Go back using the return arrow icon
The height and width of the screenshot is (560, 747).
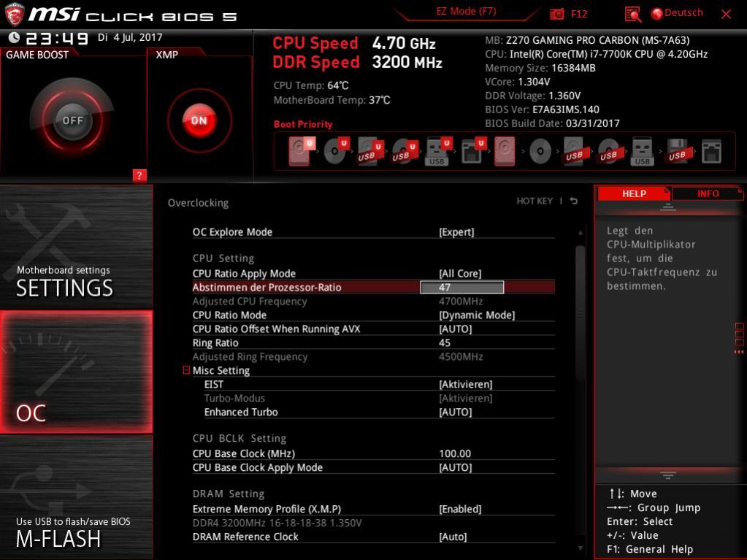[x=574, y=201]
